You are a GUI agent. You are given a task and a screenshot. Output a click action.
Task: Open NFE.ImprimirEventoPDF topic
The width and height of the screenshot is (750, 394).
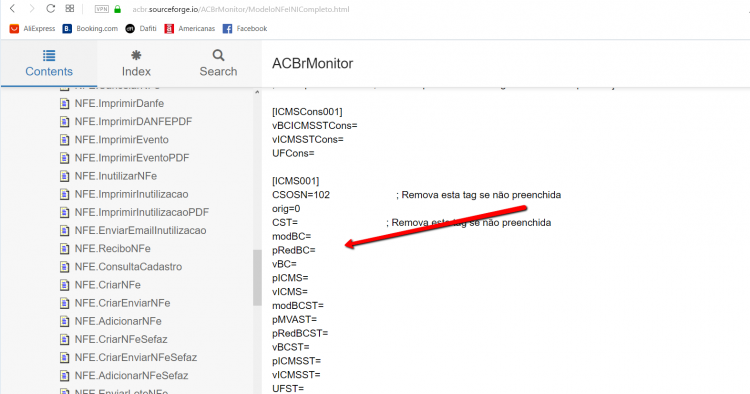132,158
